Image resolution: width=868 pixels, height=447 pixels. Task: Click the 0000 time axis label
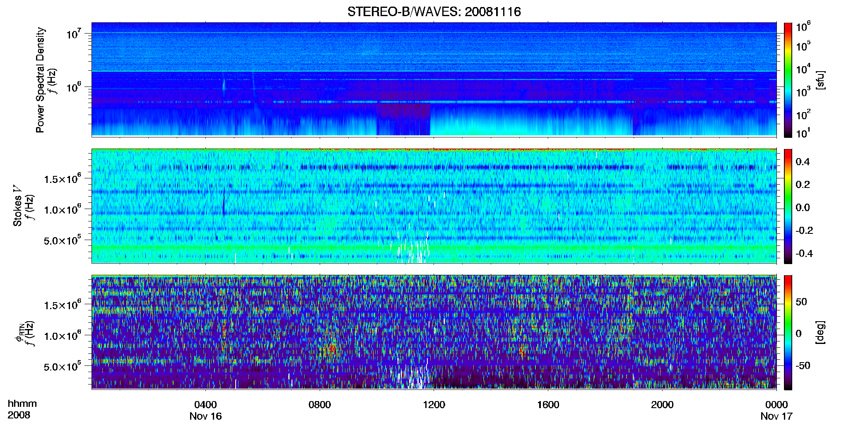point(776,404)
